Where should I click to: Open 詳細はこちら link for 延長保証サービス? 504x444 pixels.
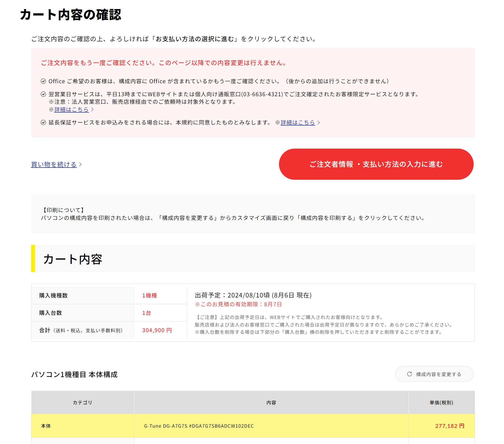298,122
